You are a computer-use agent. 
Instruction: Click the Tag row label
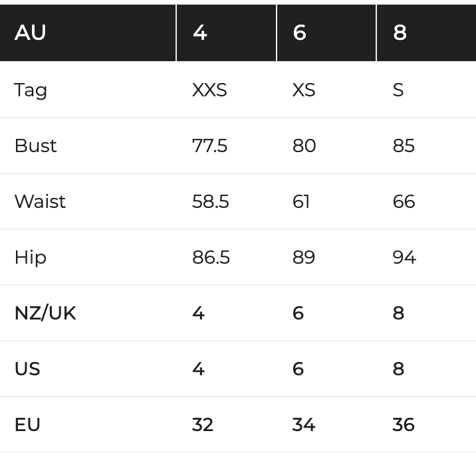[x=31, y=90]
